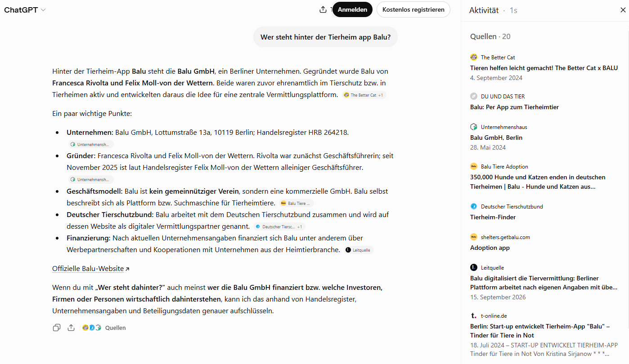The image size is (629, 364).
Task: Open t-online source Berlin: Start-up entwickelt Tierheim-App
Action: [540, 331]
